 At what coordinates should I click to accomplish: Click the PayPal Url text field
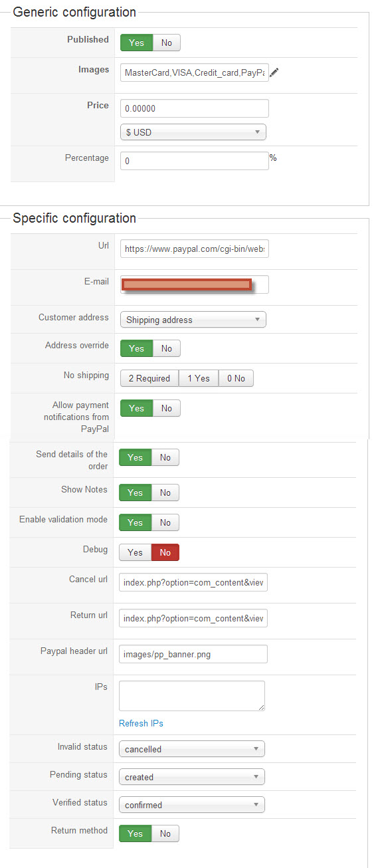pos(195,249)
